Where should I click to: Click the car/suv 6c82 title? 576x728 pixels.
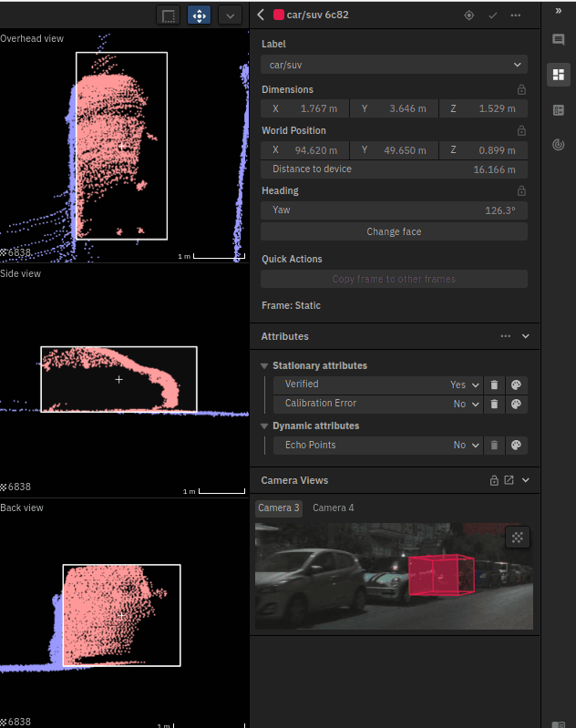[318, 15]
